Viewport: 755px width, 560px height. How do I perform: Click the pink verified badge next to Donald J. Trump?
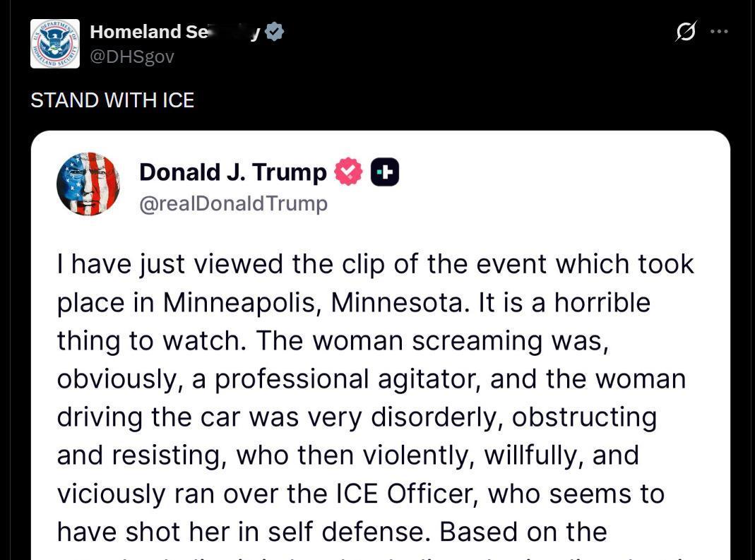point(347,172)
